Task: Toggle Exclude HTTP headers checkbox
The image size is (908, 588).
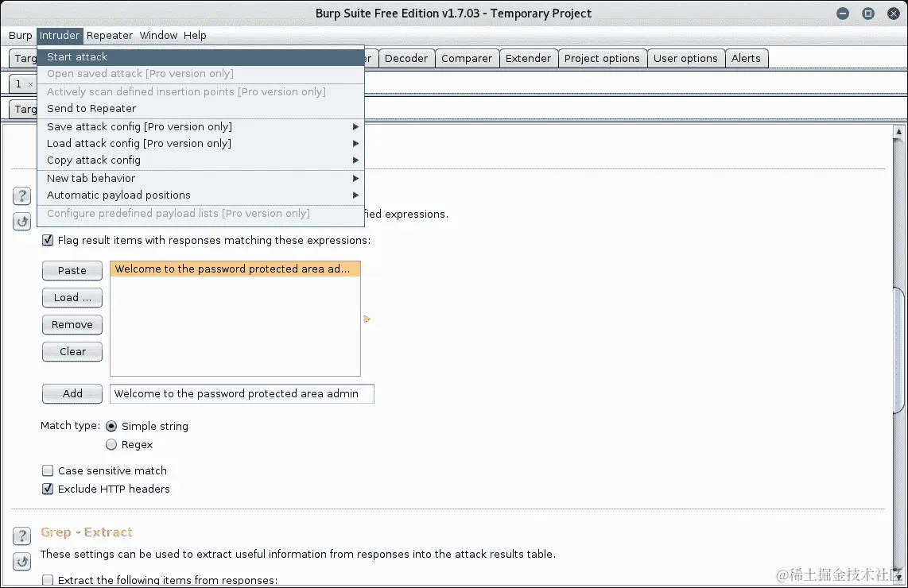Action: tap(48, 489)
